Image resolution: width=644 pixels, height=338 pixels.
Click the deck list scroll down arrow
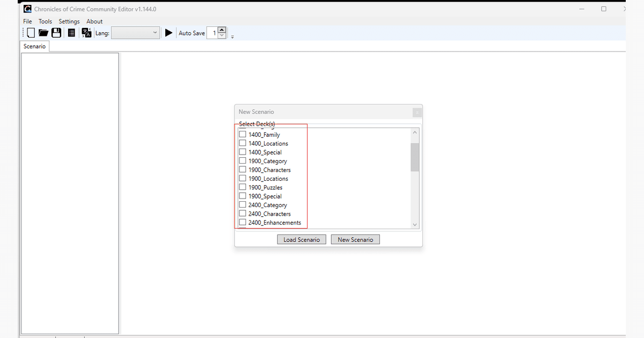[415, 225]
